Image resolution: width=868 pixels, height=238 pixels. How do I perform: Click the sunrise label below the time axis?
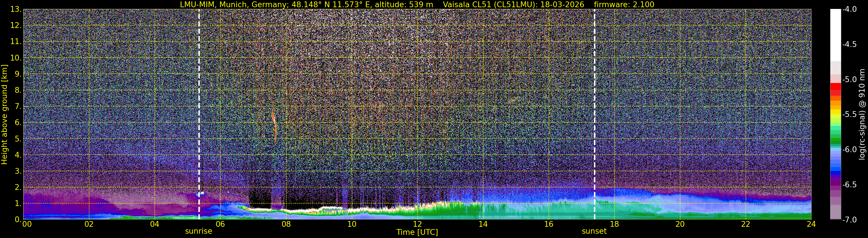[198, 231]
